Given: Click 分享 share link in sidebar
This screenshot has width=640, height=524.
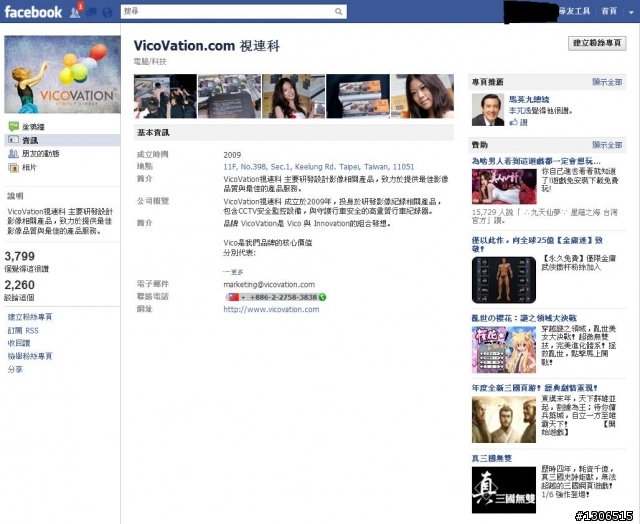Looking at the screenshot, I should pos(15,369).
